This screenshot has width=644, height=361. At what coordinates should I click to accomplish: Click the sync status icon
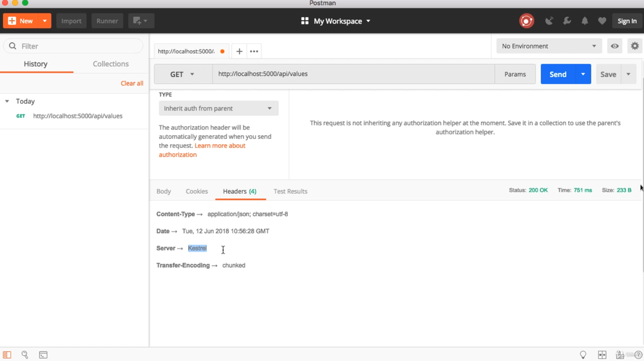point(527,21)
